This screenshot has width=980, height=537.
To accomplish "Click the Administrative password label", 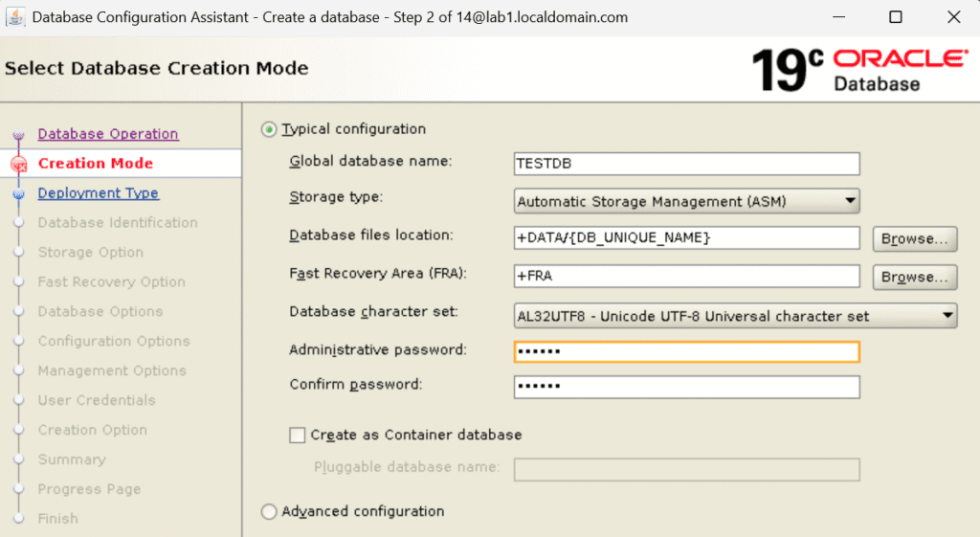I will tap(378, 349).
